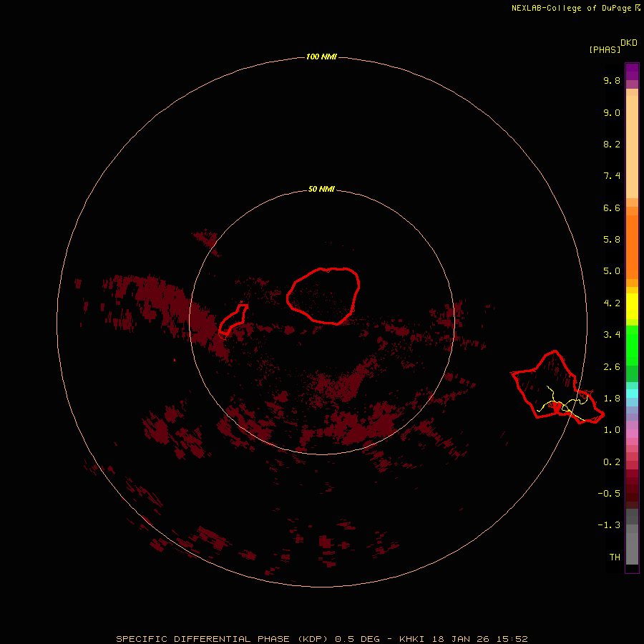Click the 5.0 legend value
644x644 pixels.
point(612,271)
